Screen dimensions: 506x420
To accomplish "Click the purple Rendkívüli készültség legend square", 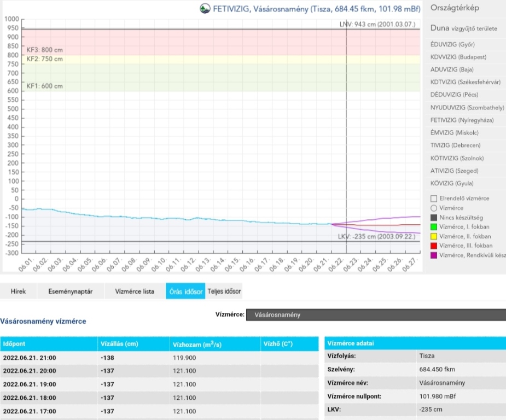I will (x=434, y=255).
